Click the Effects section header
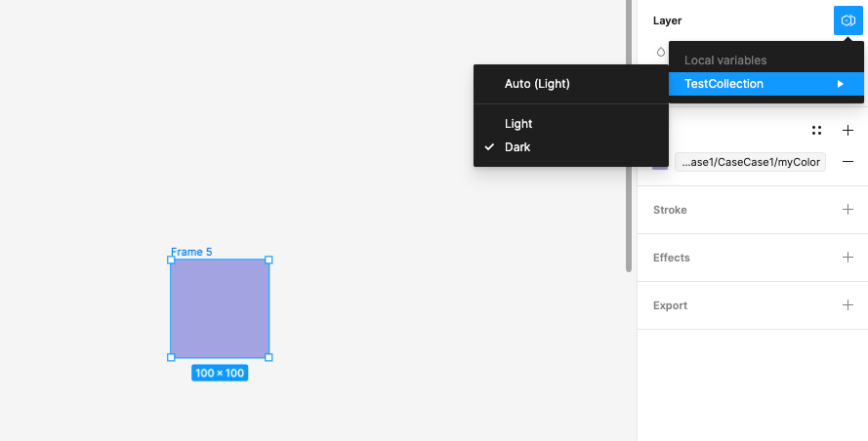The height and width of the screenshot is (441, 868). click(x=672, y=258)
